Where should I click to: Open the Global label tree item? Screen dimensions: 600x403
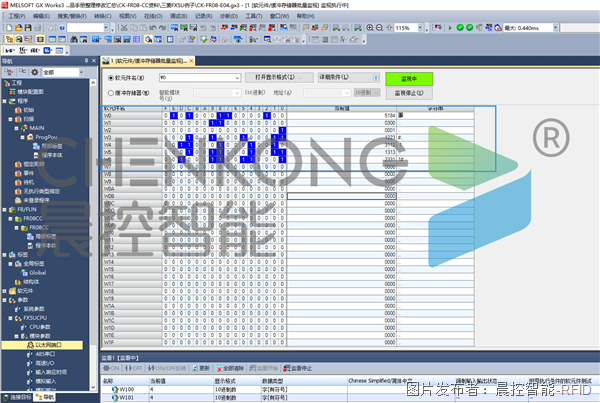click(x=38, y=271)
